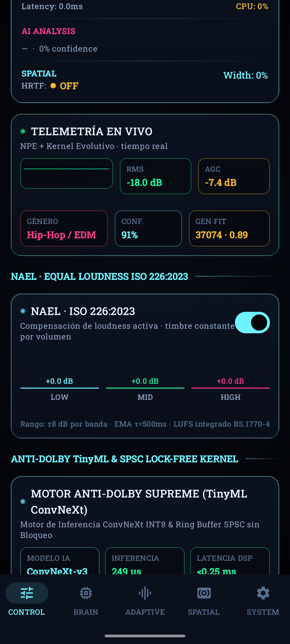Select the MID band gain bar
Viewport: 290px width, 644px height.
pos(145,388)
